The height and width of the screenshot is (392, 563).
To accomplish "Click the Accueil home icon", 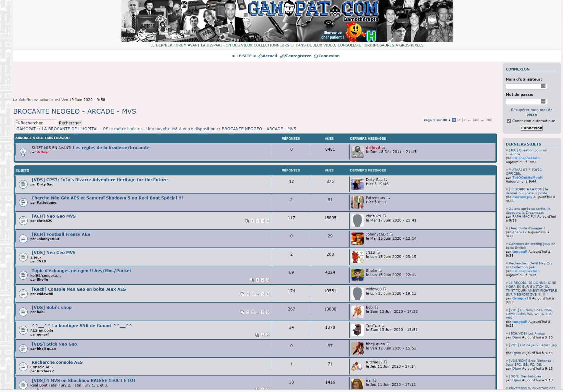I will 260,56.
